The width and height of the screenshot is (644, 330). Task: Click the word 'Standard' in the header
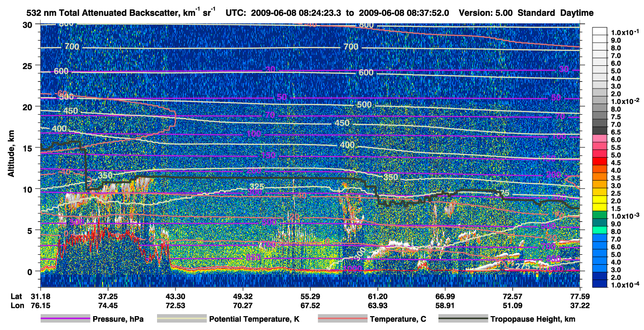[537, 13]
